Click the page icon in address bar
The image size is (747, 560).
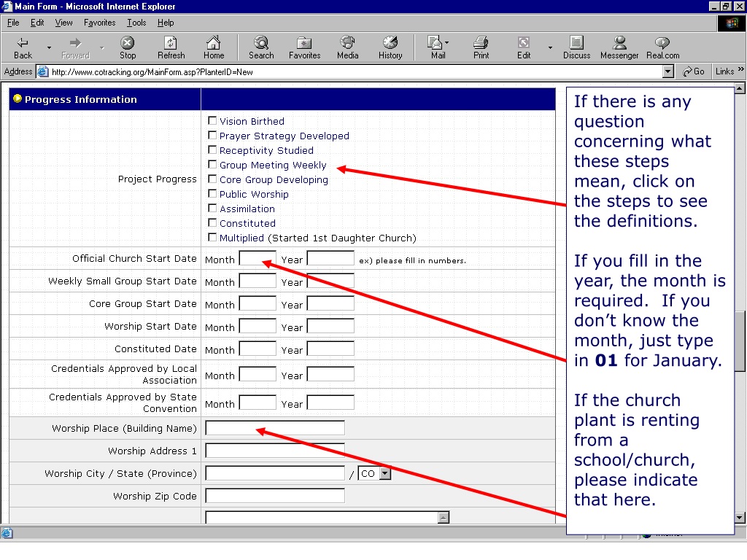tap(43, 72)
